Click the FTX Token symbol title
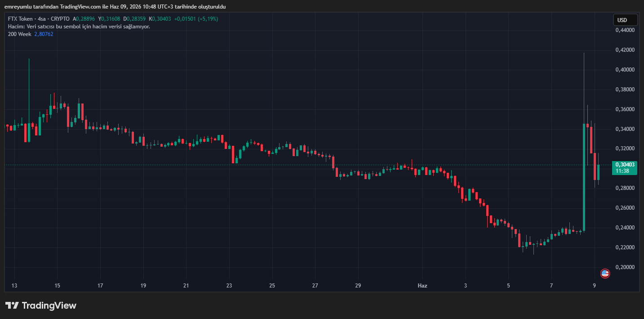The width and height of the screenshot is (644, 319). [20, 19]
